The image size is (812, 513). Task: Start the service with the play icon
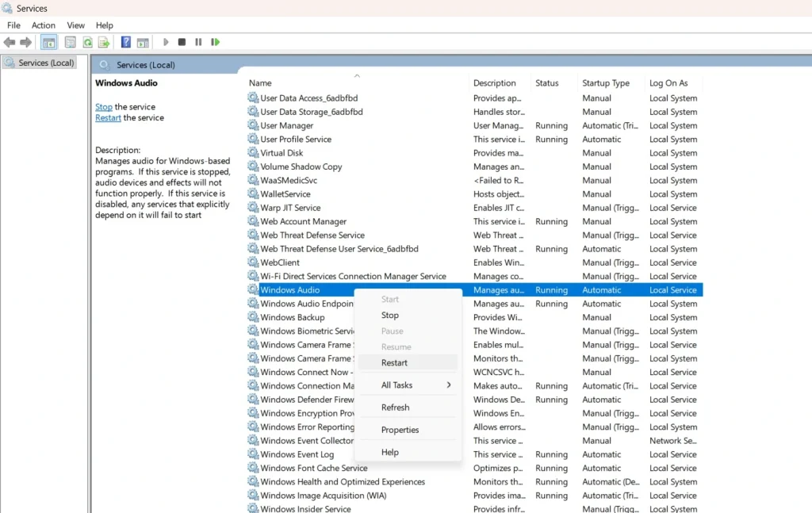point(166,42)
